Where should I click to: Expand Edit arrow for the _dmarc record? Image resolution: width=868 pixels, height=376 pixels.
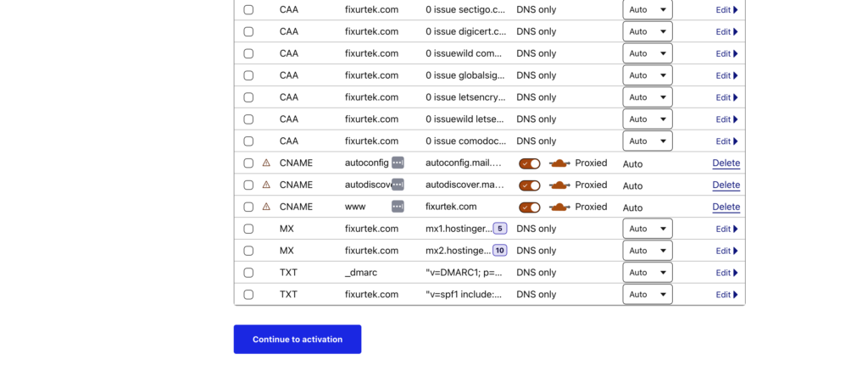pos(726,273)
